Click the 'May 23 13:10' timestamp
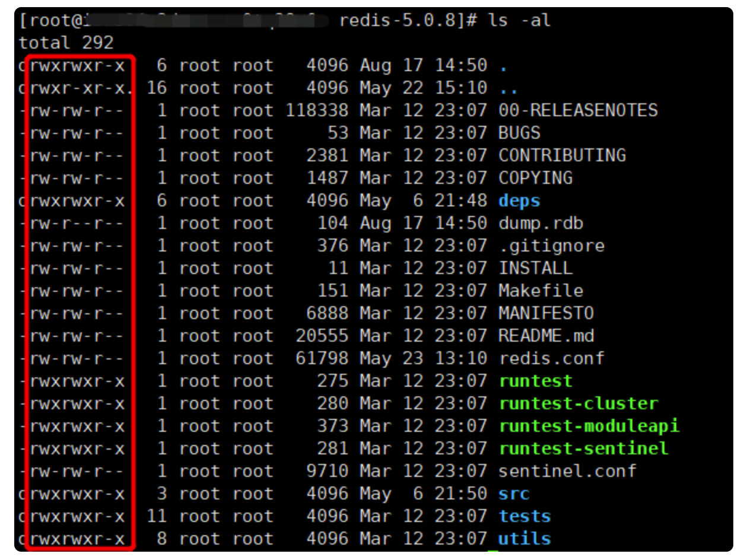 coord(424,358)
